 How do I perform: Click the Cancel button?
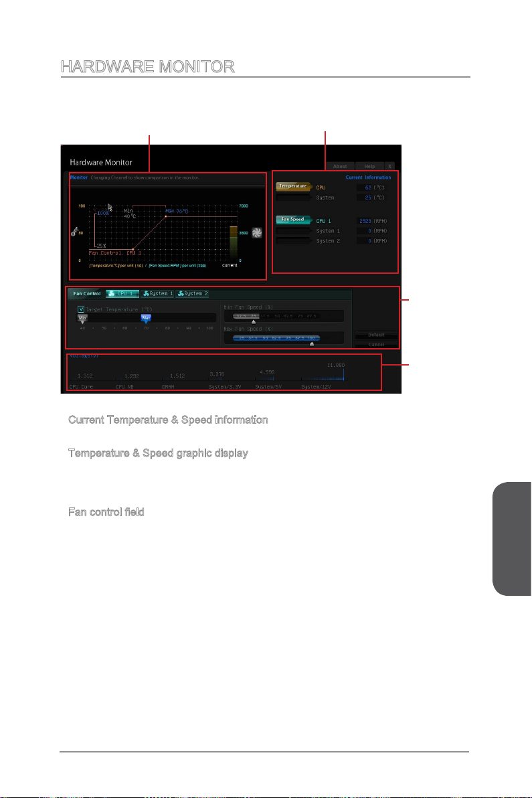pos(376,345)
